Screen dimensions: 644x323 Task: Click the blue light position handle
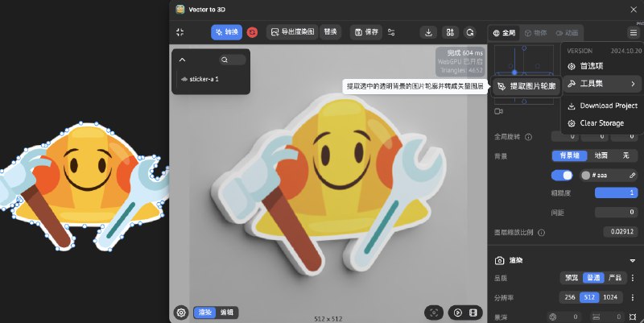514,72
